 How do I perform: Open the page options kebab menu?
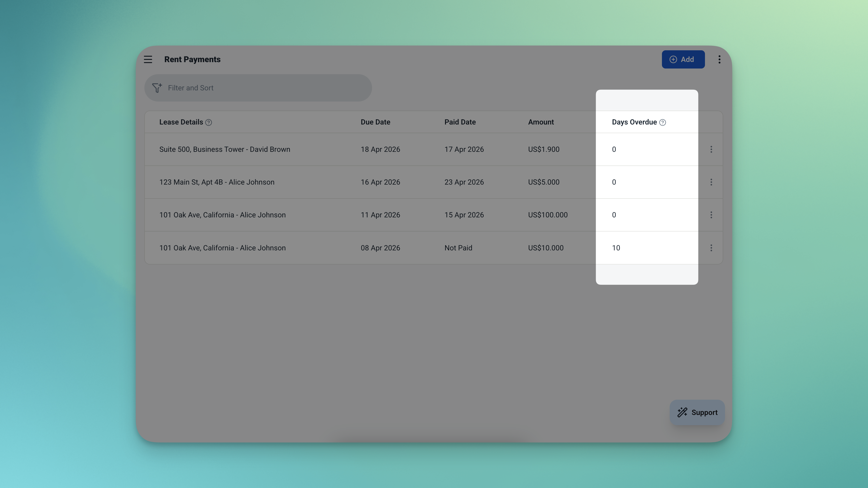(x=719, y=59)
